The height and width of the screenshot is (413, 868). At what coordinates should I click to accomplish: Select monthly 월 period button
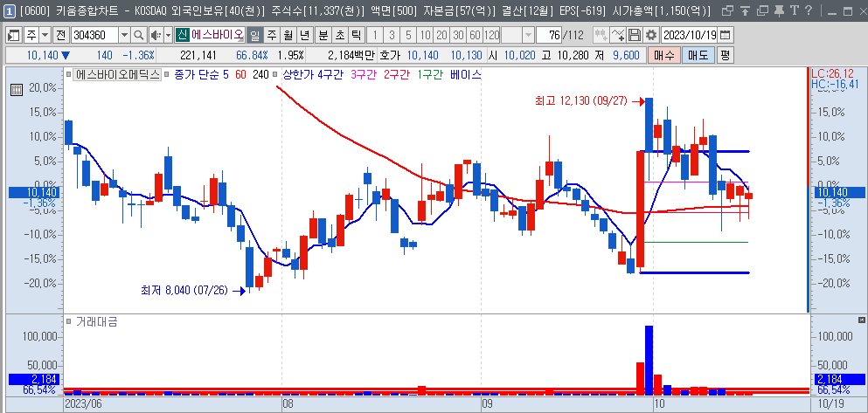288,36
